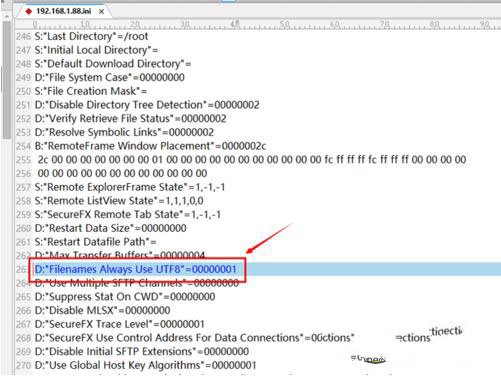Click the "Last Directory"=/root line
Viewport: 501px width, 389px height.
point(91,36)
